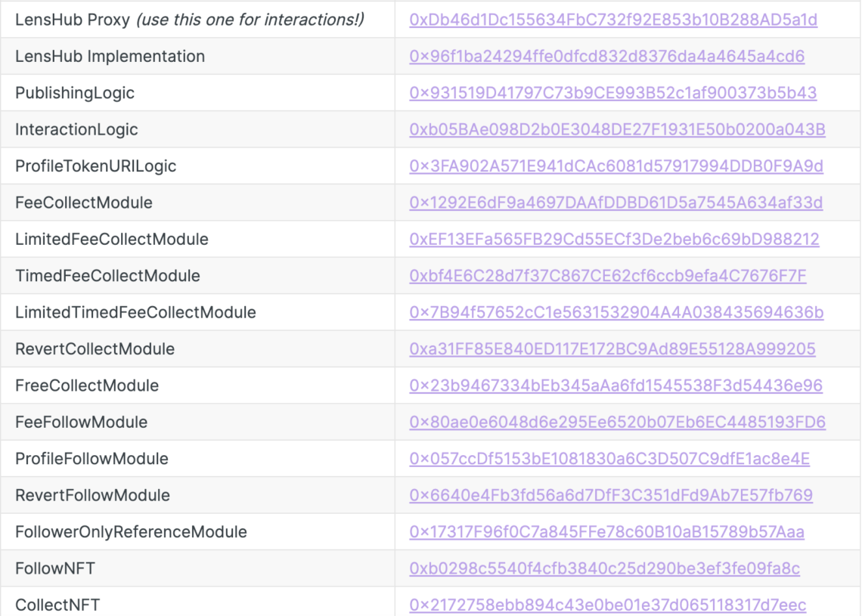Click the 'TimedFeeCollectModule' label
This screenshot has width=862, height=616.
pos(107,276)
